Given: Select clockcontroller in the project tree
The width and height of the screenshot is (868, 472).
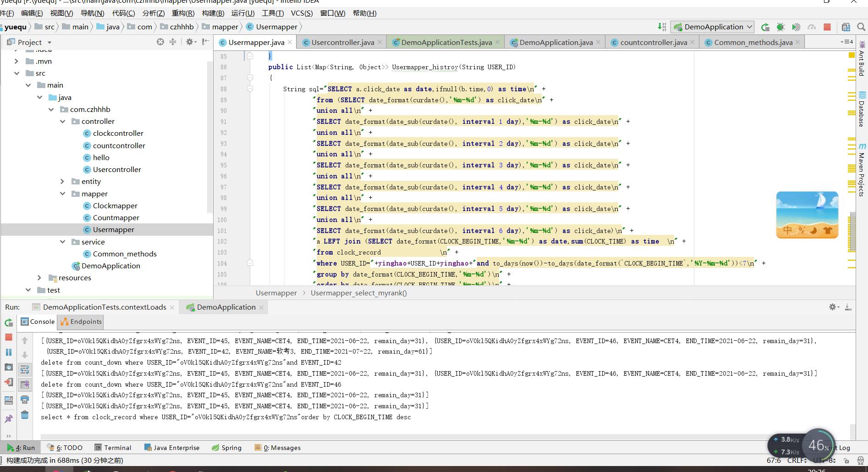Looking at the screenshot, I should 118,133.
